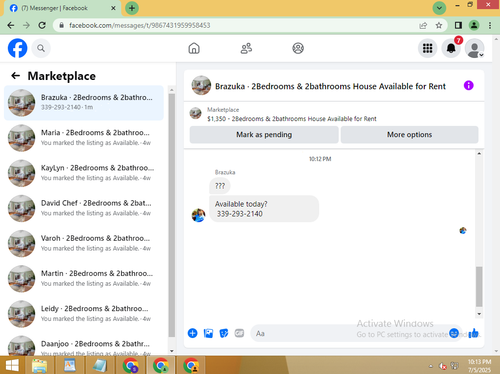
Task: Open the Facebook search magnifier
Action: (41, 48)
